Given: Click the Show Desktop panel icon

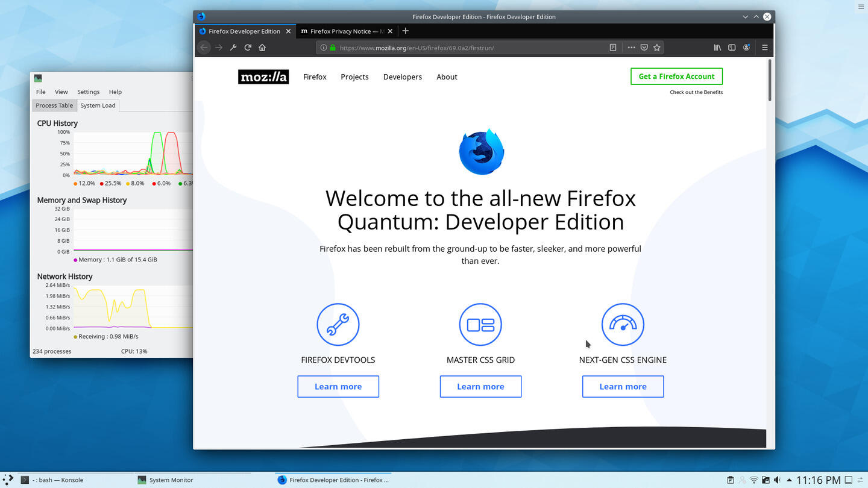Looking at the screenshot, I should [849, 480].
